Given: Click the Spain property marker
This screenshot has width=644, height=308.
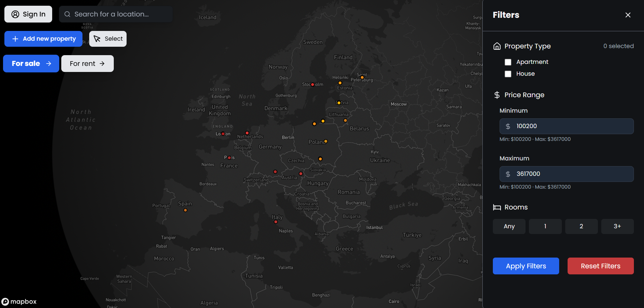Looking at the screenshot, I should click(185, 210).
